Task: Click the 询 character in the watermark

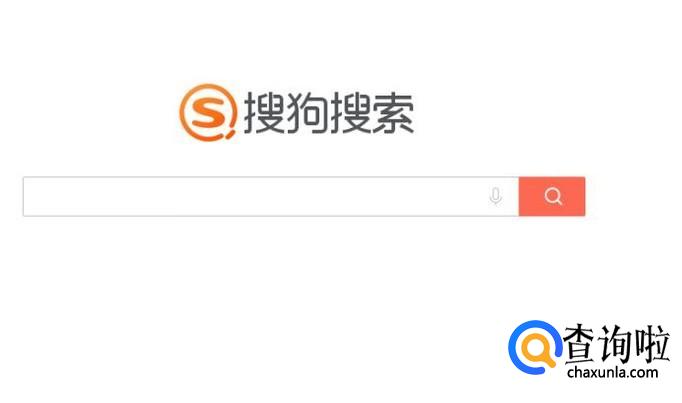Action: tap(615, 343)
